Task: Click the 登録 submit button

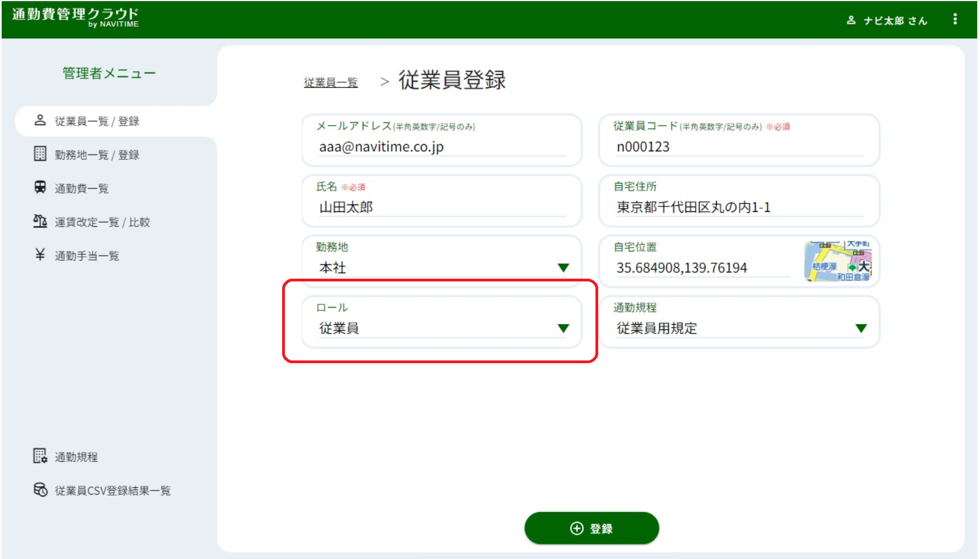Action: [592, 528]
